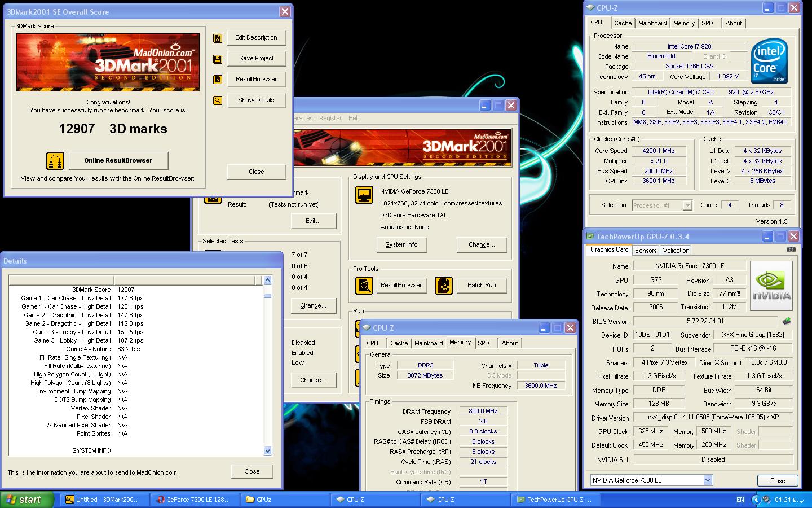Image resolution: width=812 pixels, height=508 pixels.
Task: Click the Show Details button
Action: click(257, 100)
